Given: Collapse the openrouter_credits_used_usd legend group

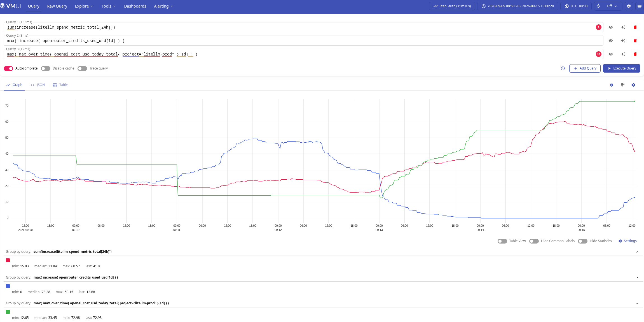Looking at the screenshot, I should click(637, 277).
